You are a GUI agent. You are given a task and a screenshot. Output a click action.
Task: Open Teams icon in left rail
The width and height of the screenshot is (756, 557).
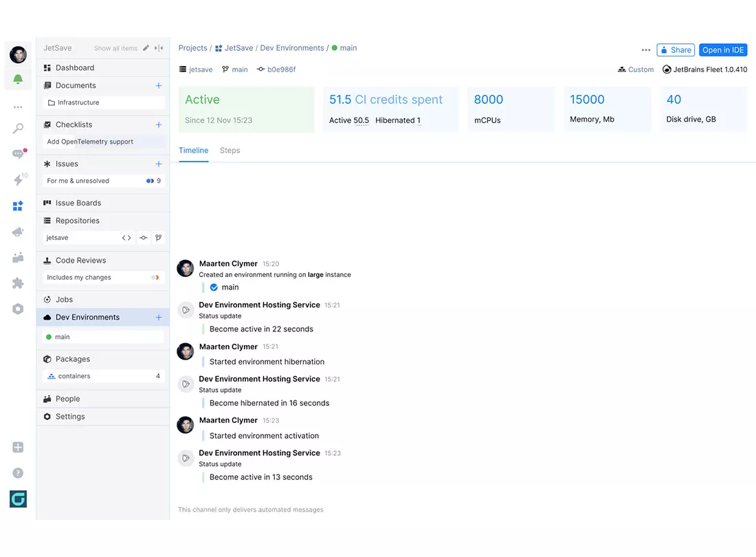18,257
